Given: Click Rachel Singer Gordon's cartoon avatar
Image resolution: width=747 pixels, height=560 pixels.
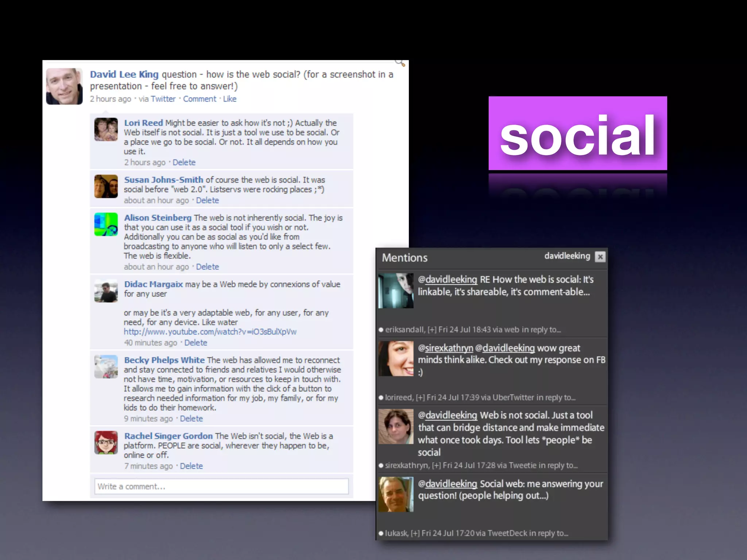Looking at the screenshot, I should [x=106, y=443].
